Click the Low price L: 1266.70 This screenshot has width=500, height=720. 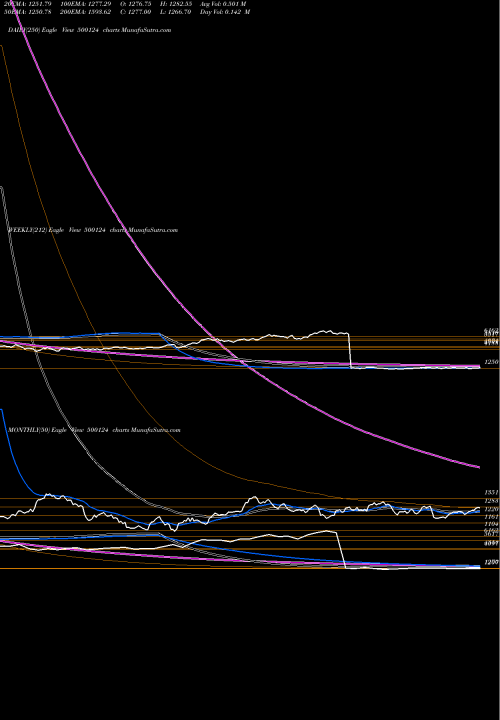coord(176,12)
